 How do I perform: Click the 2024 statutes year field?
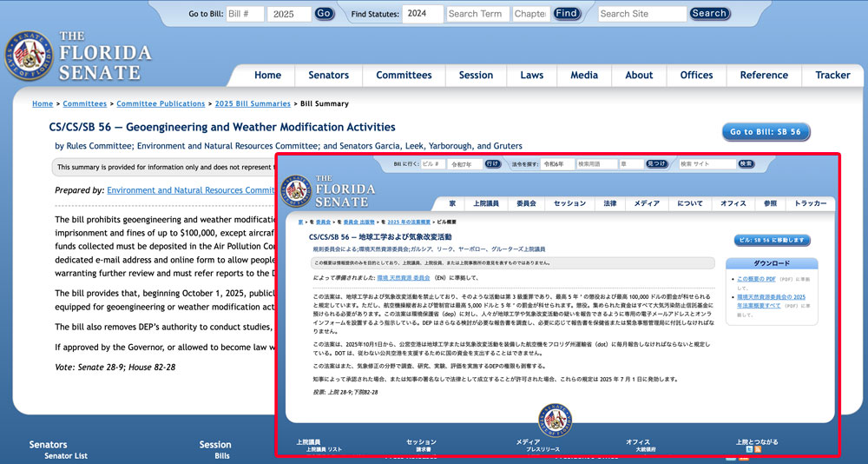[423, 14]
